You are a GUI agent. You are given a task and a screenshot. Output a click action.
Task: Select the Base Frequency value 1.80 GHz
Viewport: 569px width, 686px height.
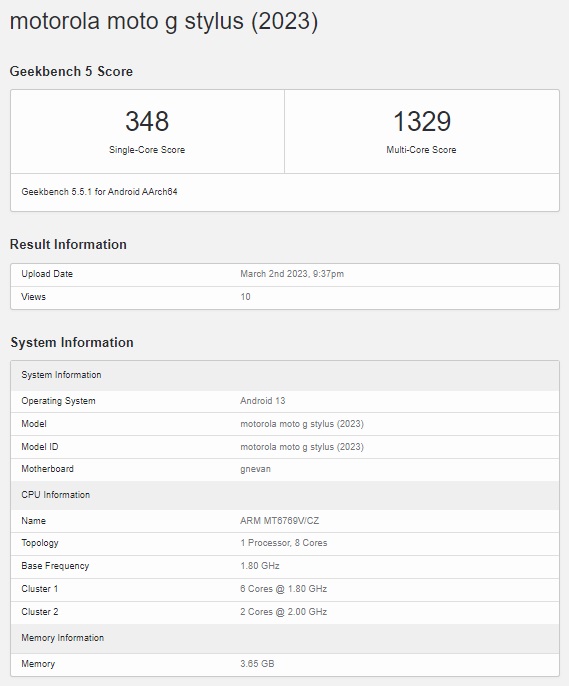(260, 566)
